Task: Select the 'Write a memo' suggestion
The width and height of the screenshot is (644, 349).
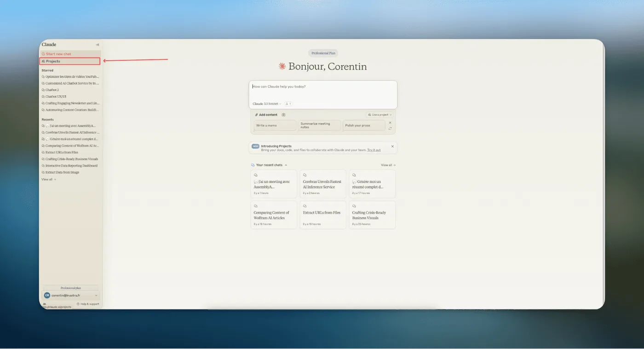Action: [x=275, y=125]
